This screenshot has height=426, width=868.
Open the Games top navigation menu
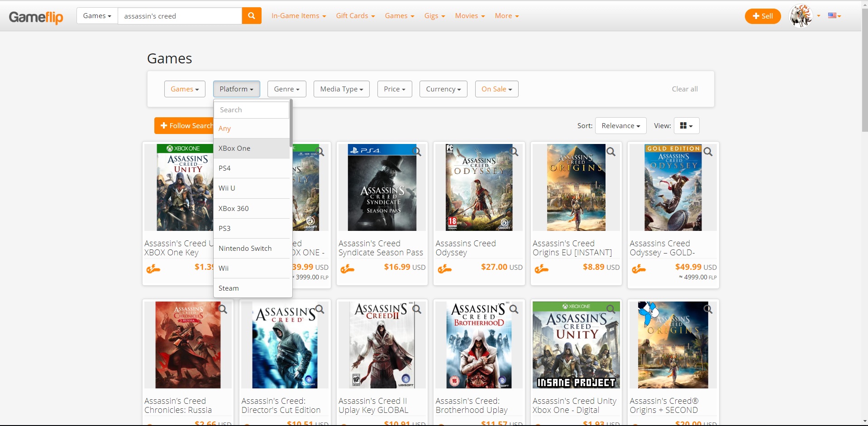(400, 16)
